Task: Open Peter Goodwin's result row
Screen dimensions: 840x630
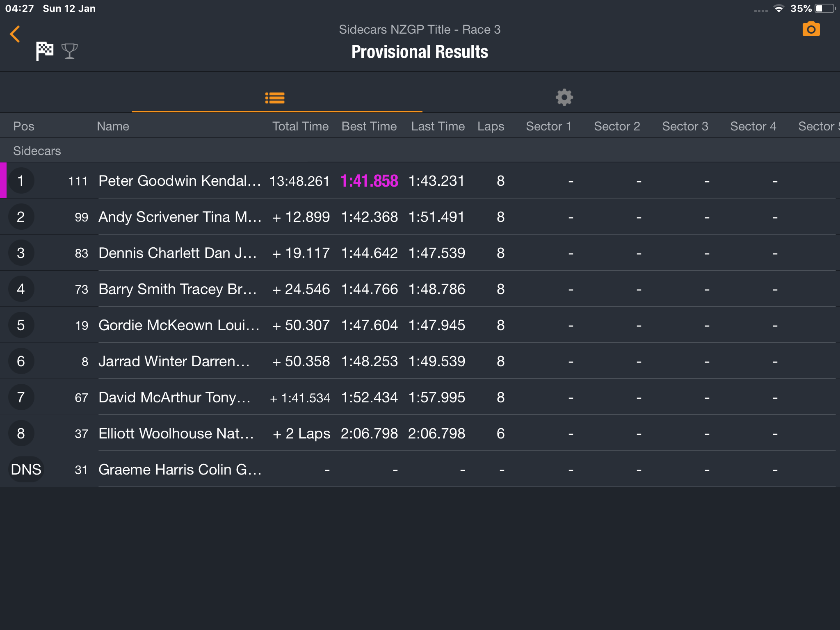Action: click(x=420, y=181)
